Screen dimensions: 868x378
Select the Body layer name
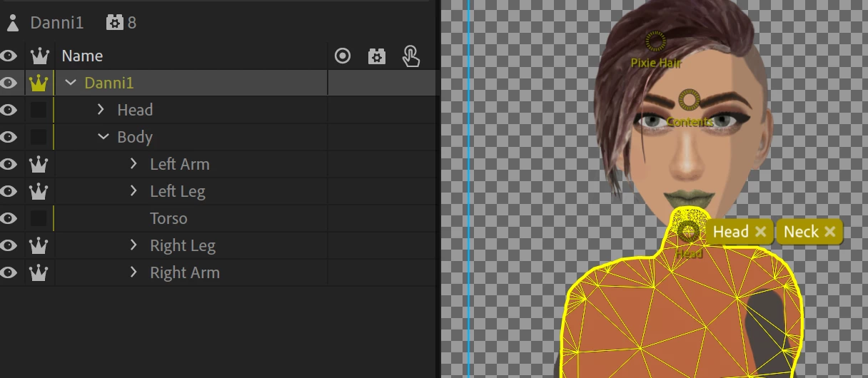pyautogui.click(x=135, y=137)
